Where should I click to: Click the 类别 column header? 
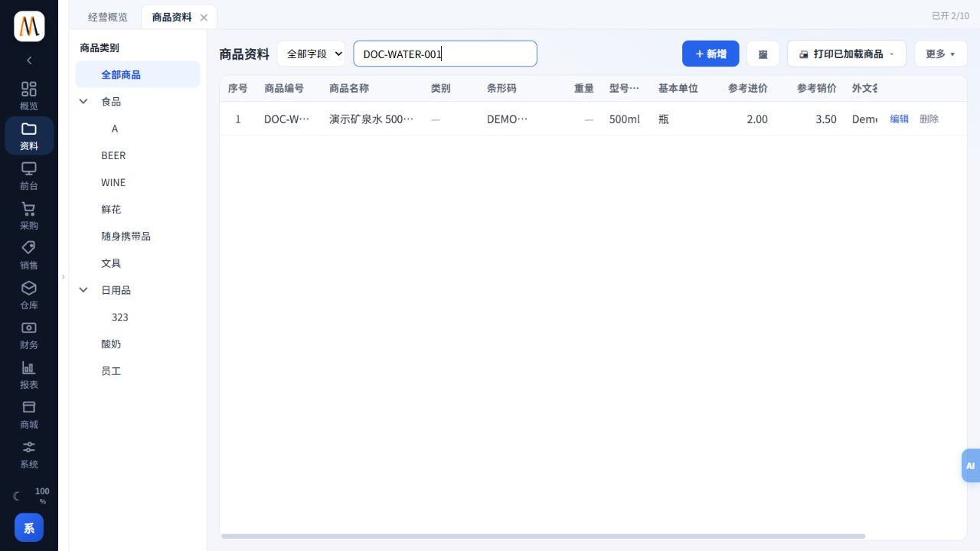[x=441, y=88]
